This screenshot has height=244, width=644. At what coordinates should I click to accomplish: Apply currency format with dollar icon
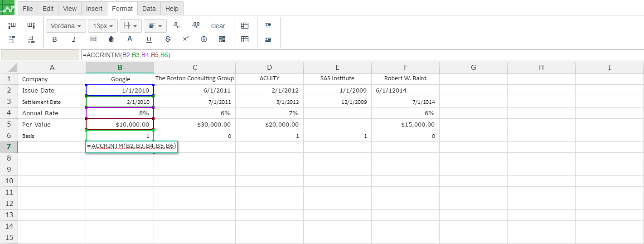click(x=204, y=39)
